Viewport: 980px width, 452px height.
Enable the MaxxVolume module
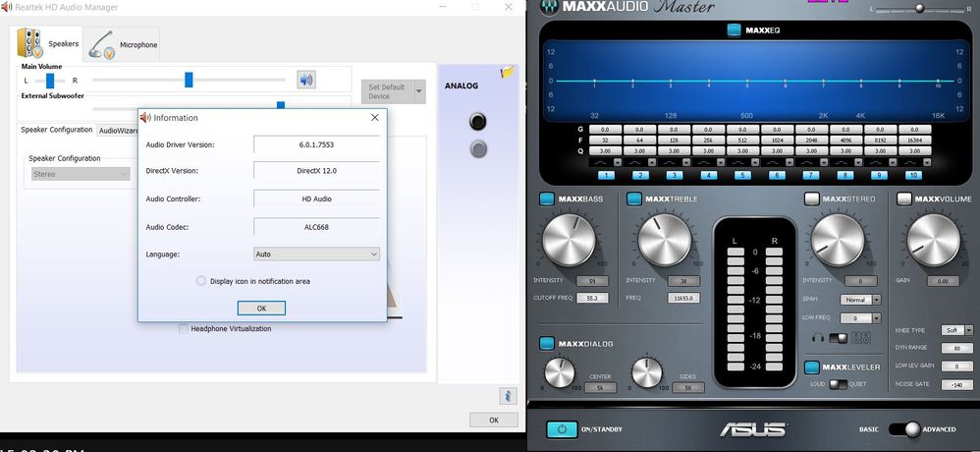(903, 198)
